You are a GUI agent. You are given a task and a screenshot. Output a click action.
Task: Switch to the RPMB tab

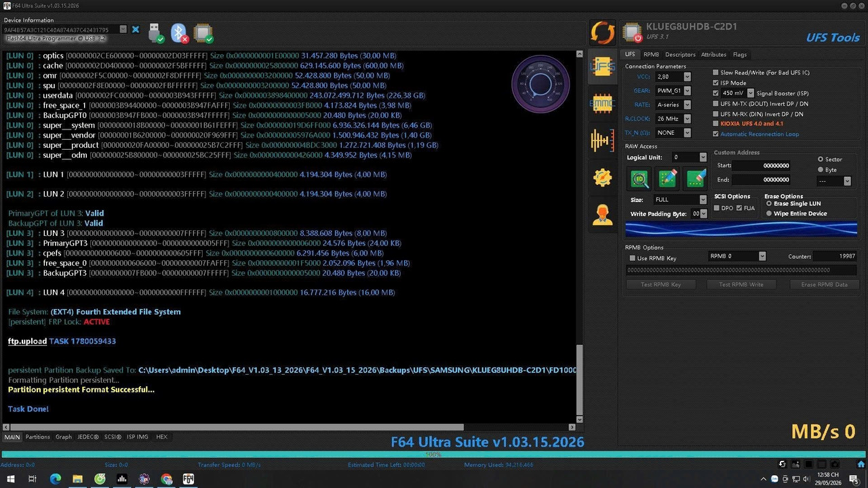[651, 54]
